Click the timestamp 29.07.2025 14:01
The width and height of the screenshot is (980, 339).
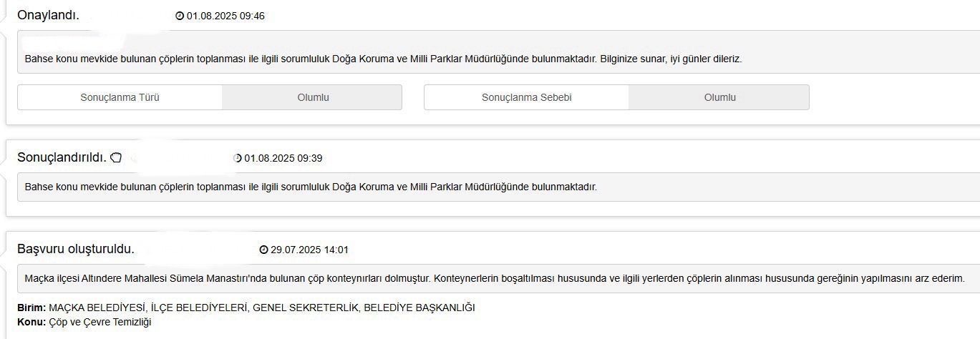pyautogui.click(x=309, y=250)
